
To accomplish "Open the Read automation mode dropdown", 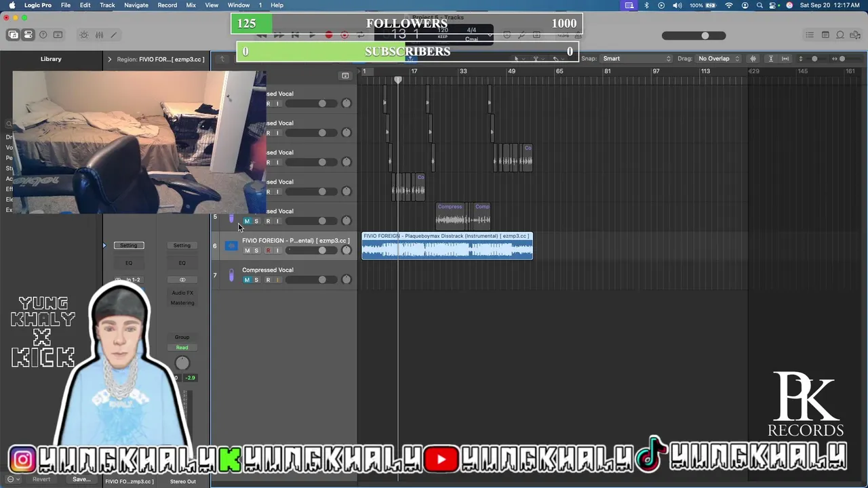I will coord(182,348).
